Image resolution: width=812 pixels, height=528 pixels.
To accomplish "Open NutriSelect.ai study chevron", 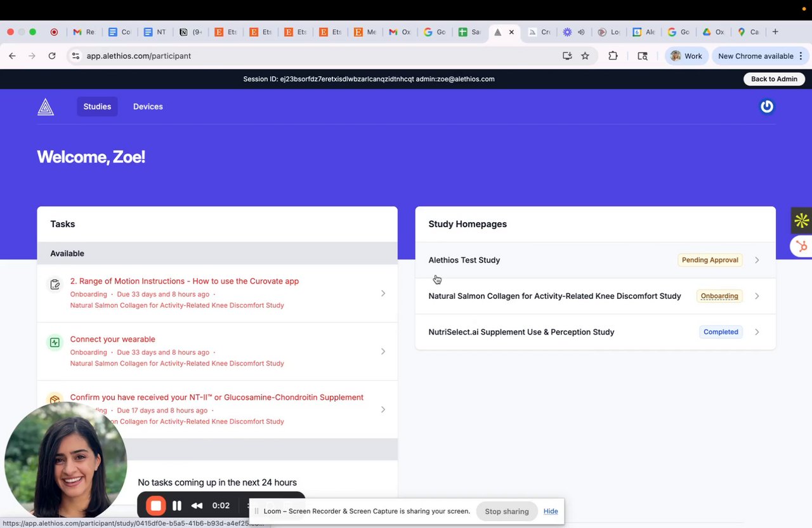I will [757, 332].
